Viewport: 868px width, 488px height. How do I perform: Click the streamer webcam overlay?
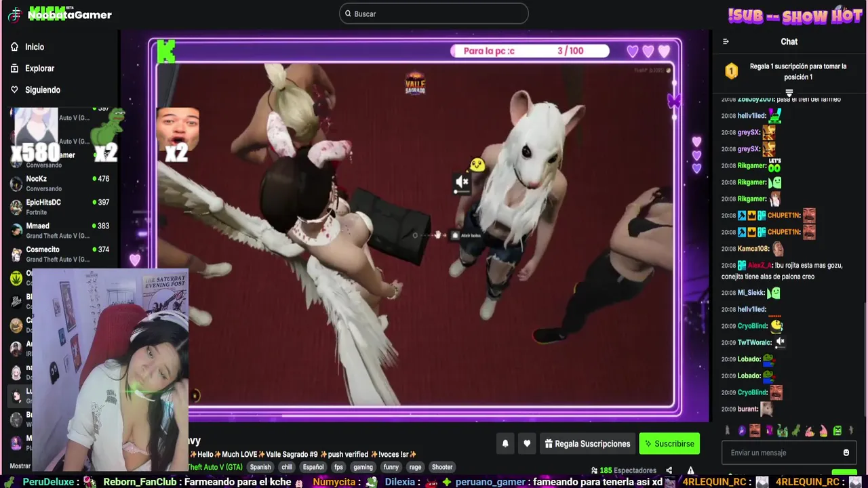pyautogui.click(x=110, y=370)
